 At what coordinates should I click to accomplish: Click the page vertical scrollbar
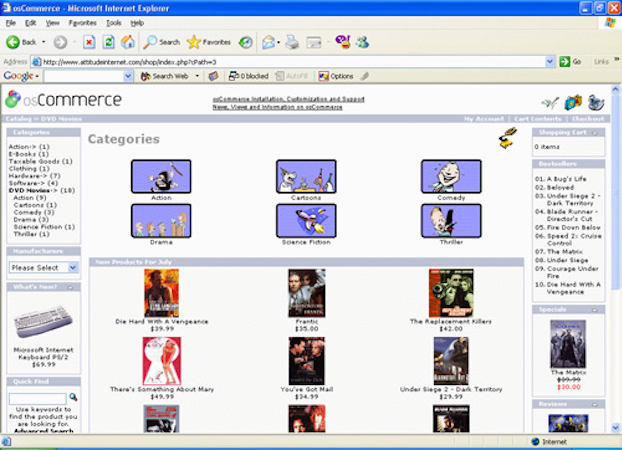[x=615, y=259]
